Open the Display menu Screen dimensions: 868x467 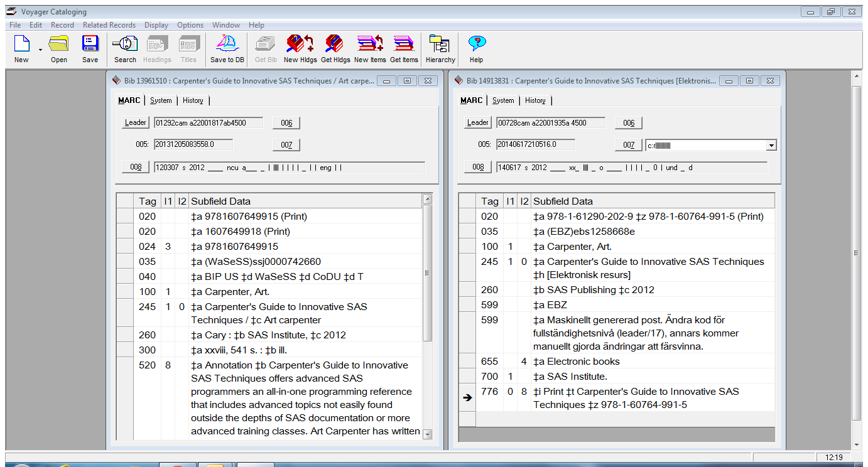coord(156,25)
